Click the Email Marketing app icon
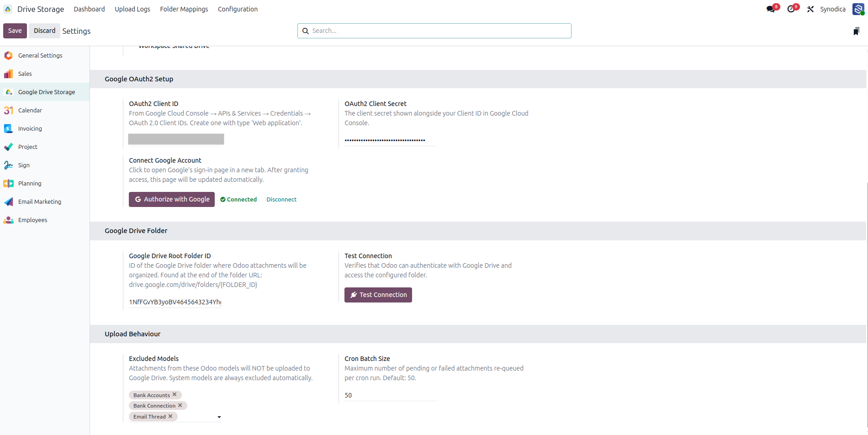This screenshot has height=435, width=868. (8, 202)
